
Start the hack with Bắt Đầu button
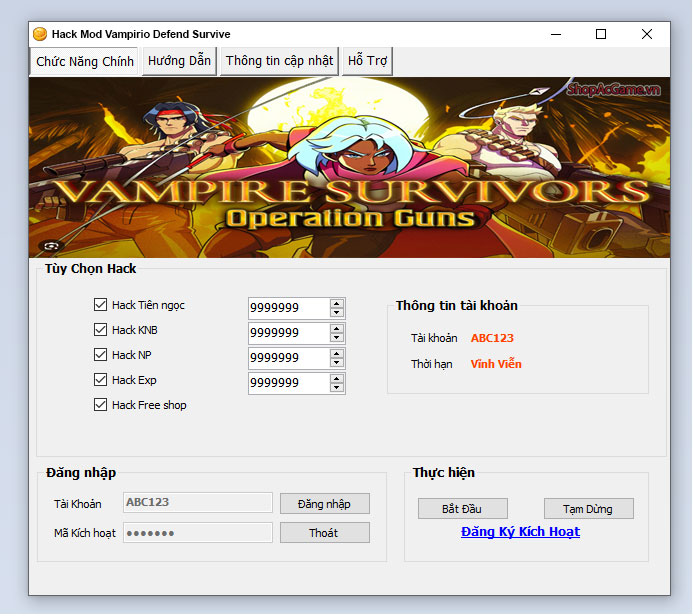click(462, 509)
